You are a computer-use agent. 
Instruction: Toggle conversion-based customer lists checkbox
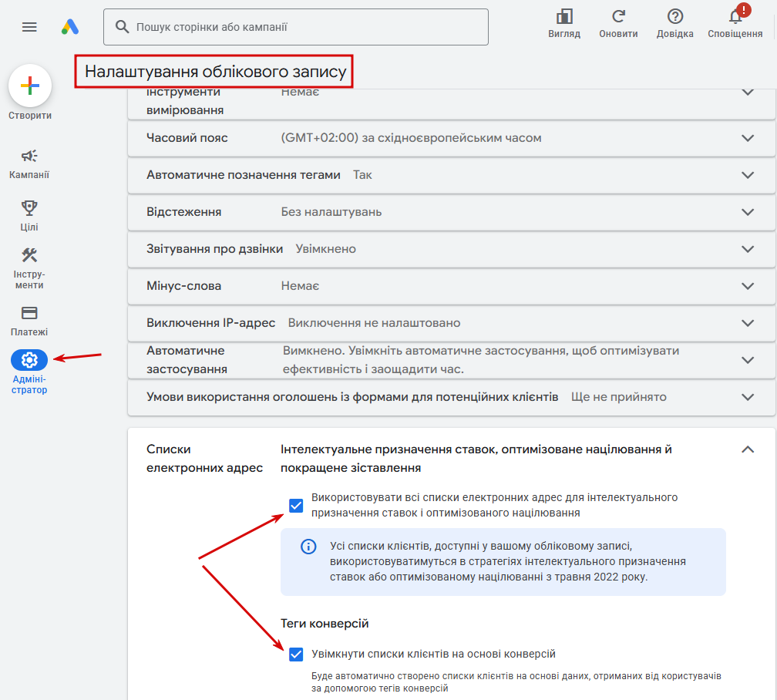coord(296,655)
